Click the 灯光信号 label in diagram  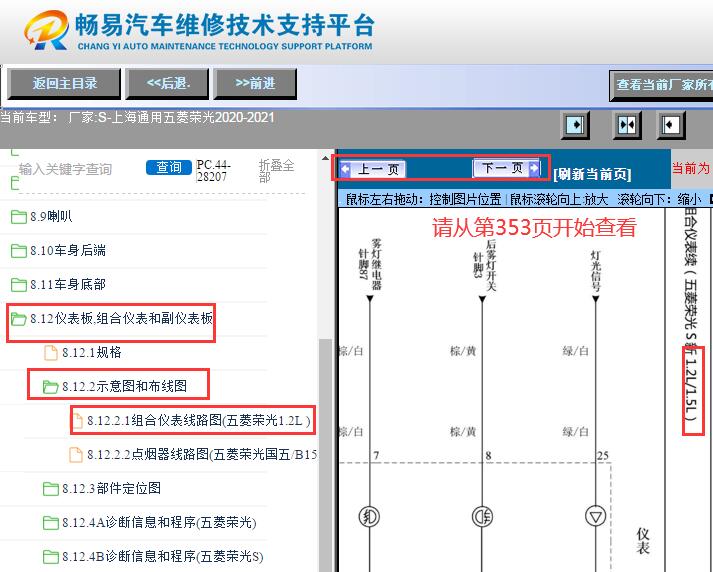point(596,271)
